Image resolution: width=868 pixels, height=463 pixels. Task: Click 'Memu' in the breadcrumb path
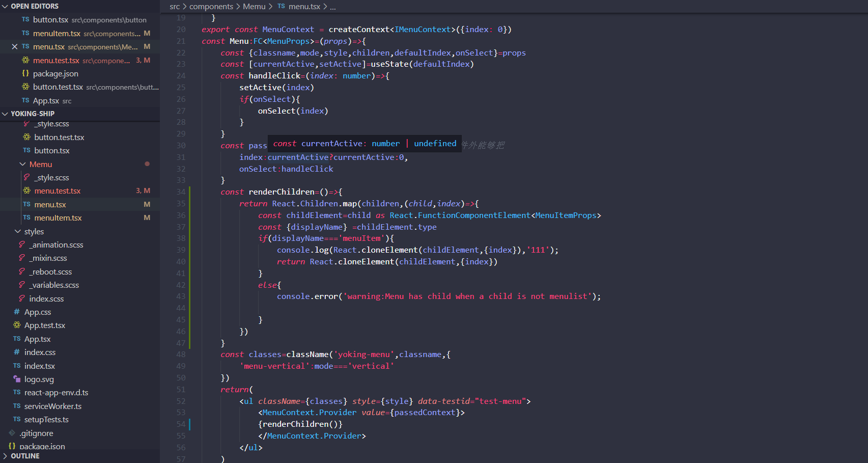(x=254, y=7)
